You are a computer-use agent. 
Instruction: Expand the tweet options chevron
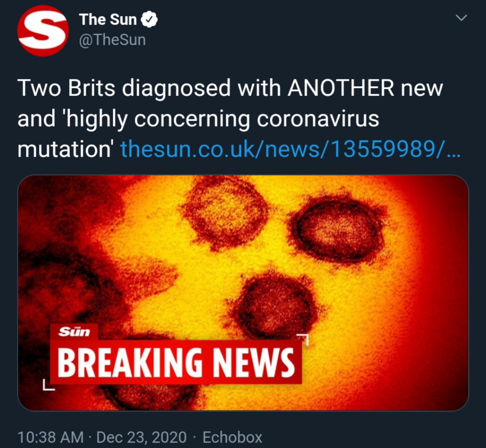click(461, 18)
